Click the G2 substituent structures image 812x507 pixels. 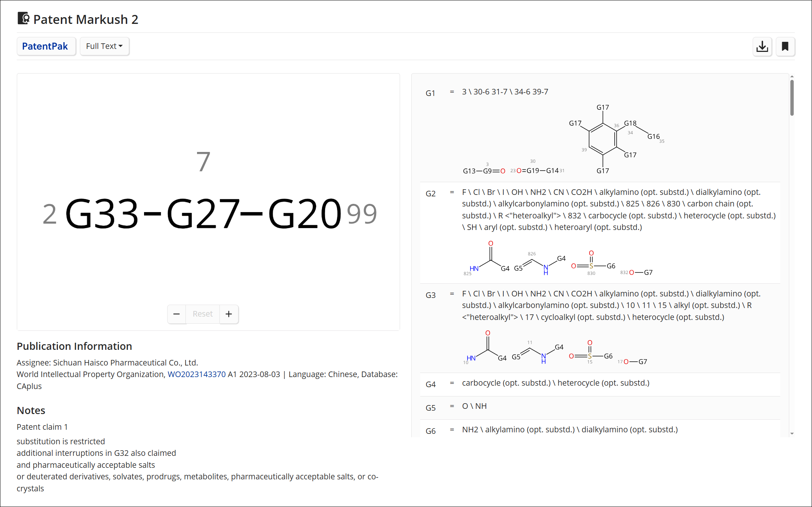click(558, 258)
